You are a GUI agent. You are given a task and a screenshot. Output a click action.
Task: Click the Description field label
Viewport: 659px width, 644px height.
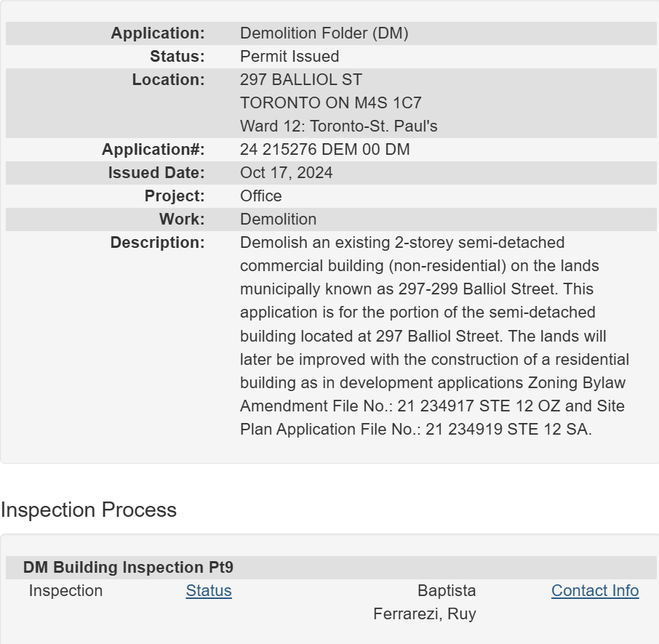(157, 243)
